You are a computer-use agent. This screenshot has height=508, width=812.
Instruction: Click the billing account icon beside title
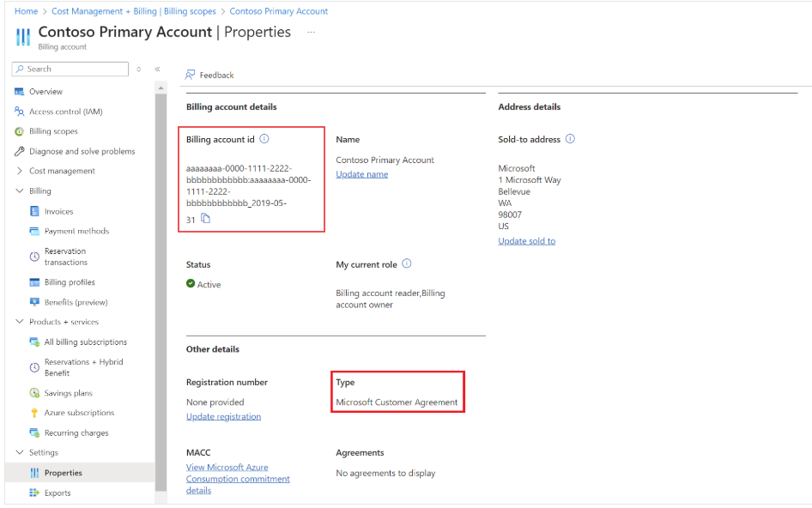[23, 37]
